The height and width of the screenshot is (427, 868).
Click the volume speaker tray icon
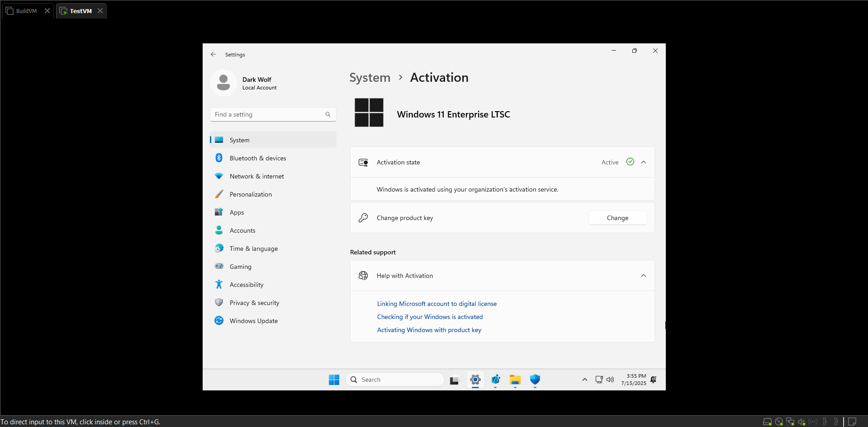coord(610,380)
